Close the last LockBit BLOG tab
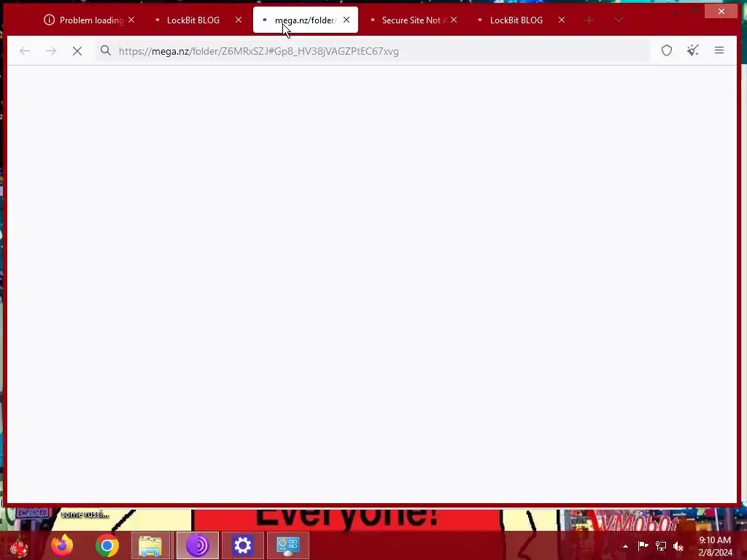 tap(562, 20)
